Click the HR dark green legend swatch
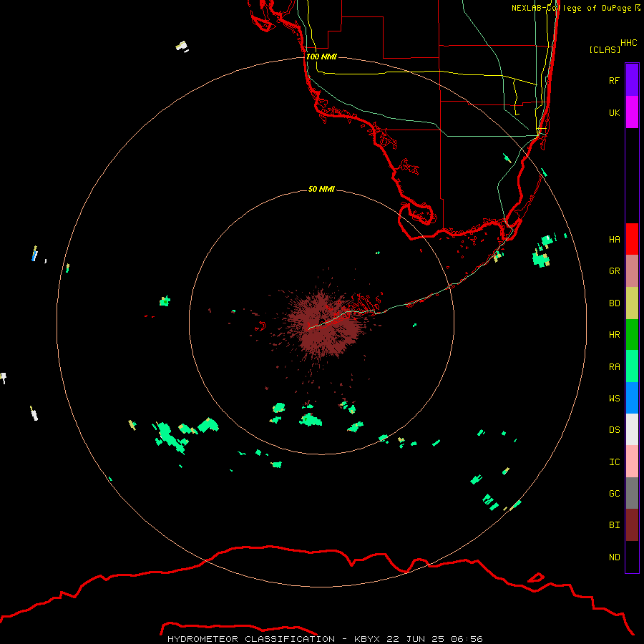 [x=632, y=335]
